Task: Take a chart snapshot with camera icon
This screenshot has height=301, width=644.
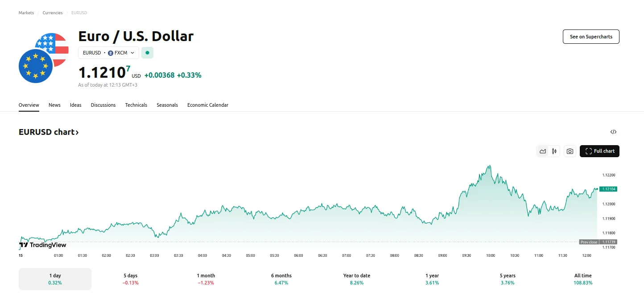Action: (570, 151)
